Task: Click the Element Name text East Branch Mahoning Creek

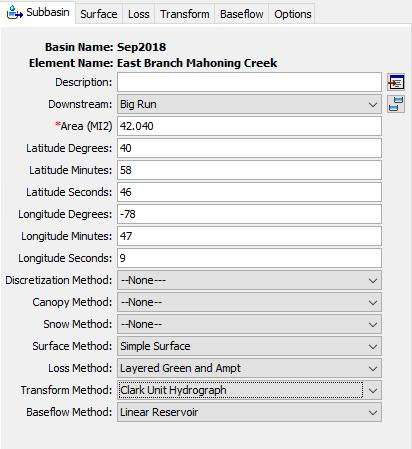Action: point(197,63)
